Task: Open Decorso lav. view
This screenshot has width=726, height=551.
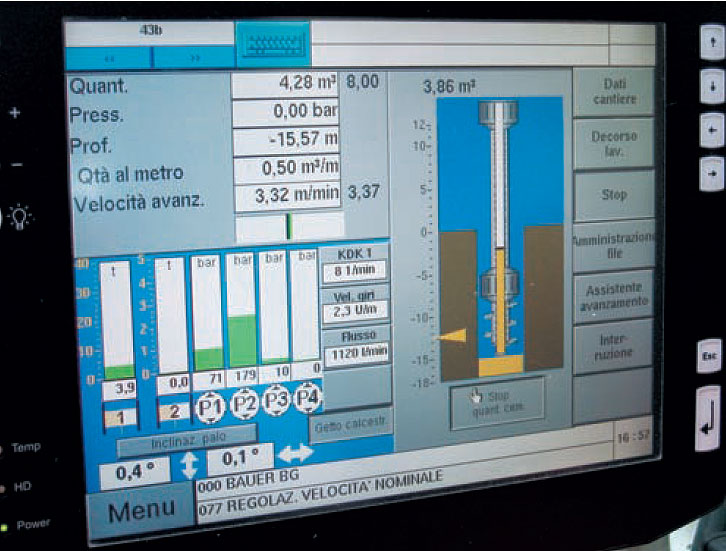Action: pos(613,143)
